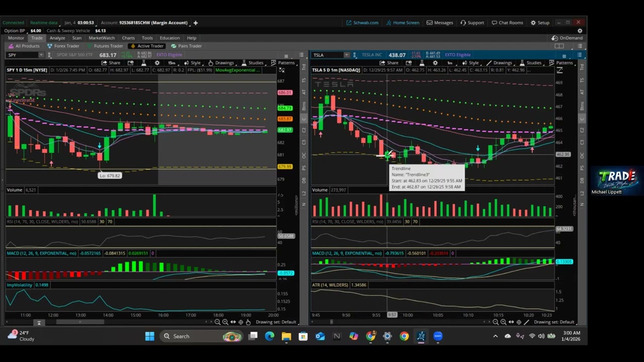
Task: Switch to the Scan tab
Action: click(76, 38)
